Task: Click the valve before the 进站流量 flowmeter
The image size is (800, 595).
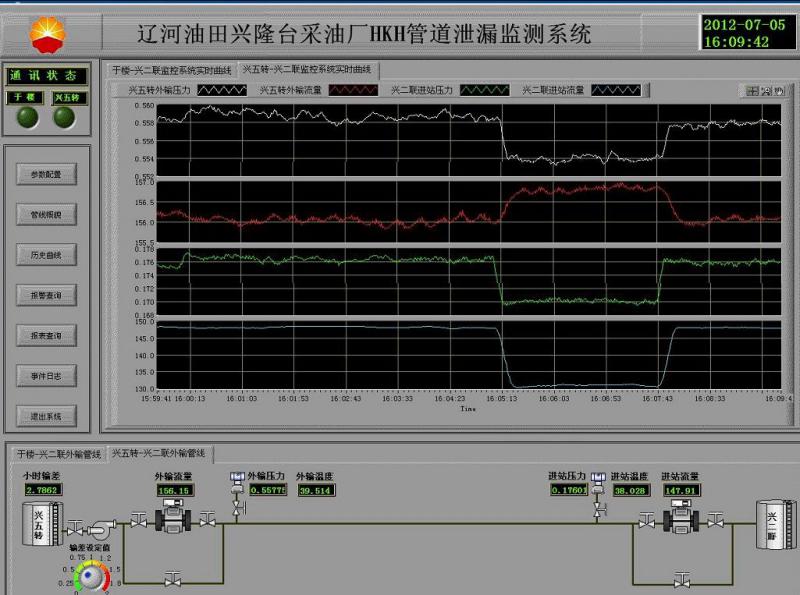Action: point(646,520)
